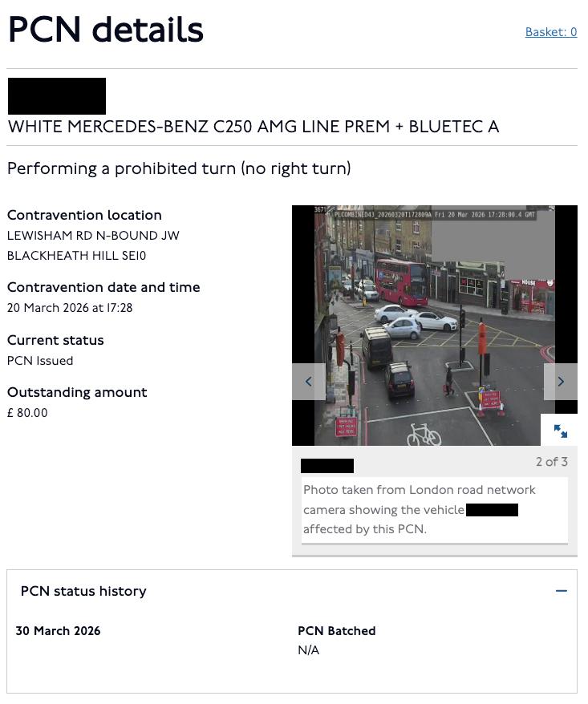
Task: Click the outstanding amount £ 80.00
Action: [27, 413]
